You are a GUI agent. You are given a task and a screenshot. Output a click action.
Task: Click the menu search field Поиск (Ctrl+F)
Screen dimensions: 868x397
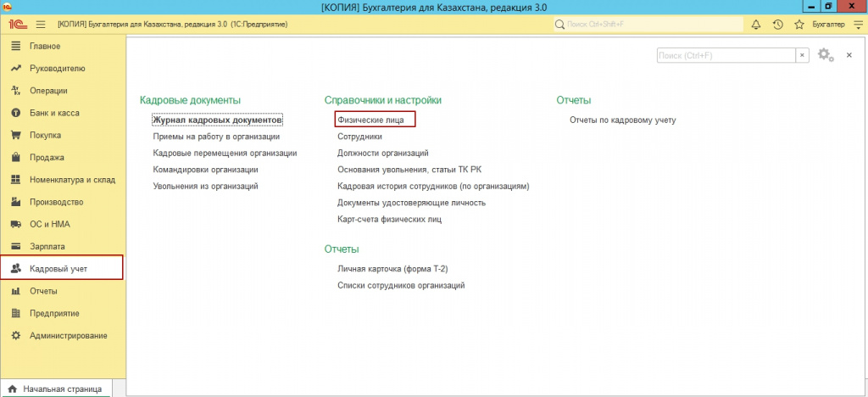726,55
